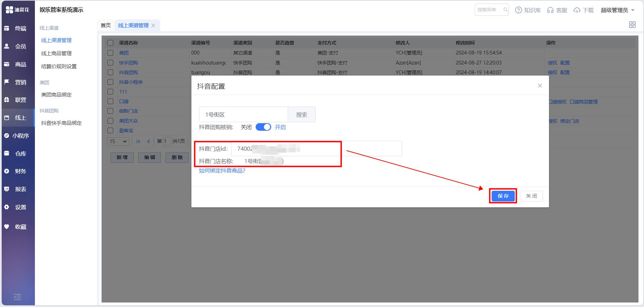Image resolution: width=644 pixels, height=307 pixels.
Task: Check the 口碑 row checkbox
Action: 110,101
